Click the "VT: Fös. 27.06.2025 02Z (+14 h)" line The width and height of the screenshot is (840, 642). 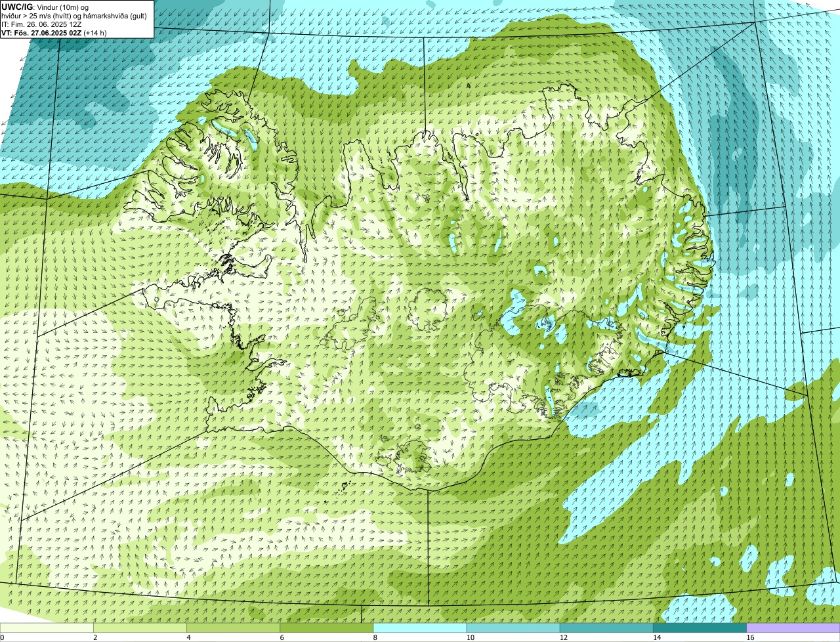pos(54,32)
